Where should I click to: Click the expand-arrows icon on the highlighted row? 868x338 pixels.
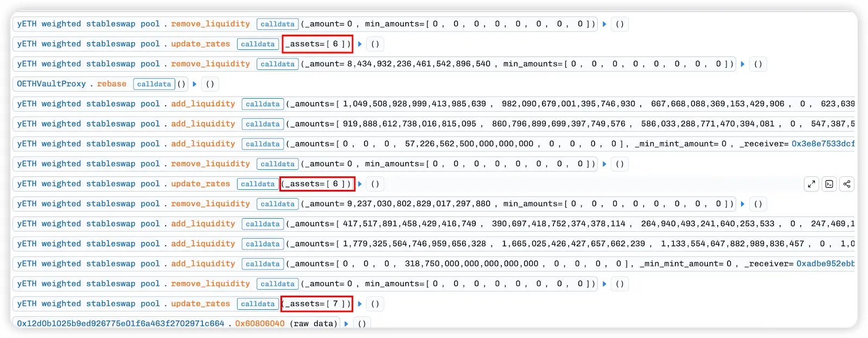(x=811, y=184)
